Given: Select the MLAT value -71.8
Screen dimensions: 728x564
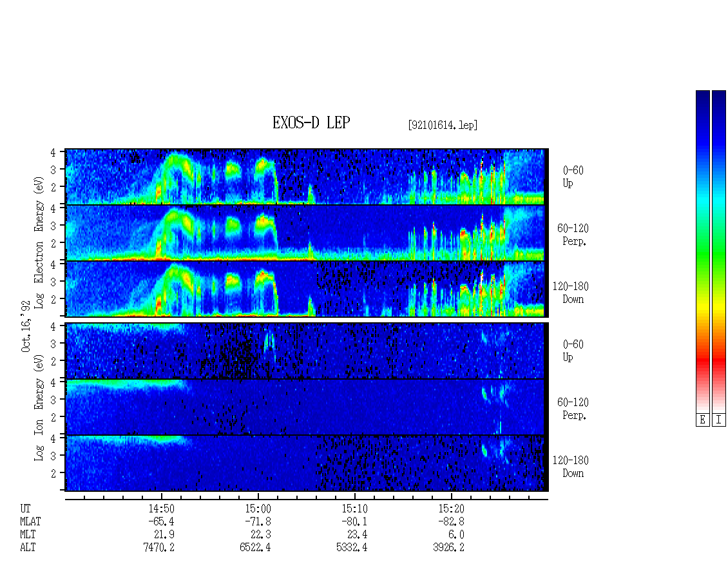Looking at the screenshot, I should 258,521.
